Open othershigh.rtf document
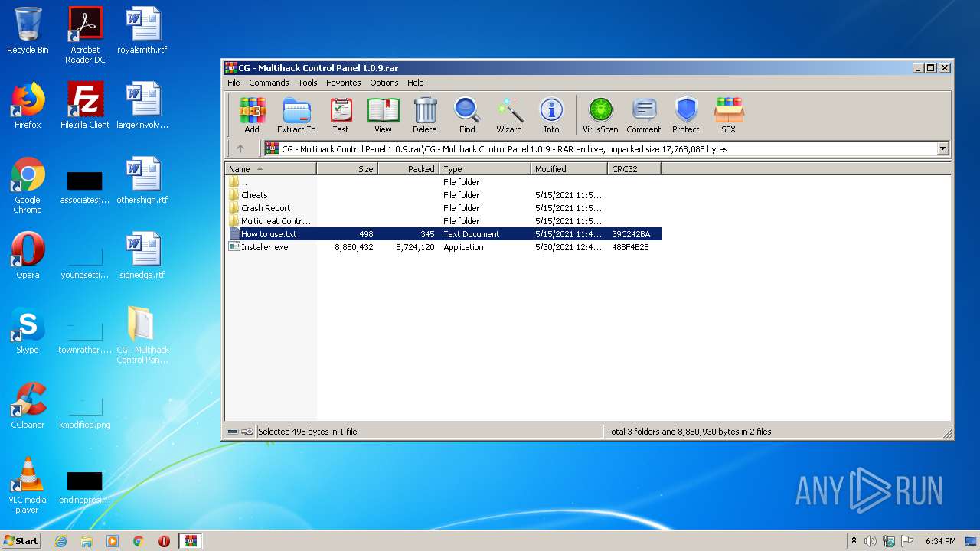The image size is (980, 551). pos(142,181)
